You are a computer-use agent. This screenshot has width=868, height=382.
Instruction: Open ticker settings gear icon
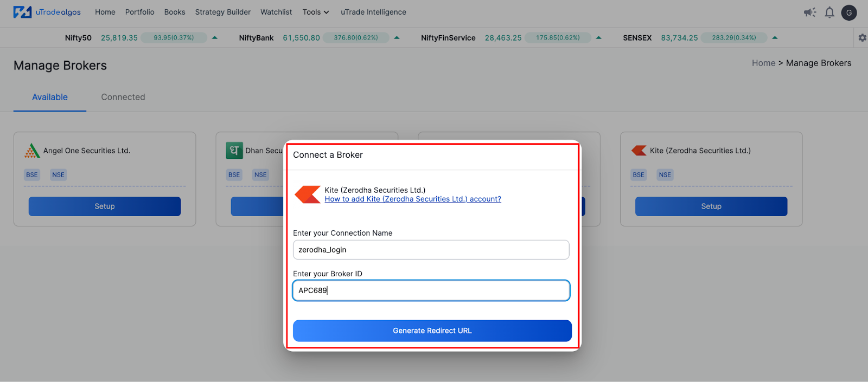[x=862, y=38]
